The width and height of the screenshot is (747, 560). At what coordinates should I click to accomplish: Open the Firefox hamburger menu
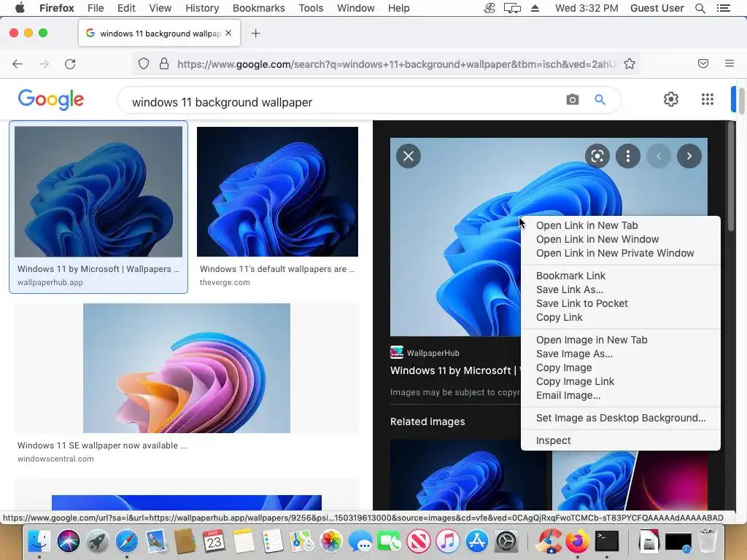pos(729,63)
